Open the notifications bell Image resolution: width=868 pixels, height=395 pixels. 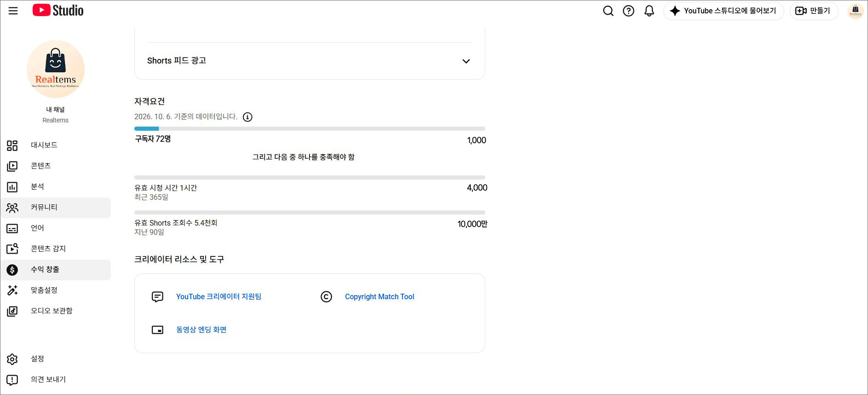coord(649,11)
